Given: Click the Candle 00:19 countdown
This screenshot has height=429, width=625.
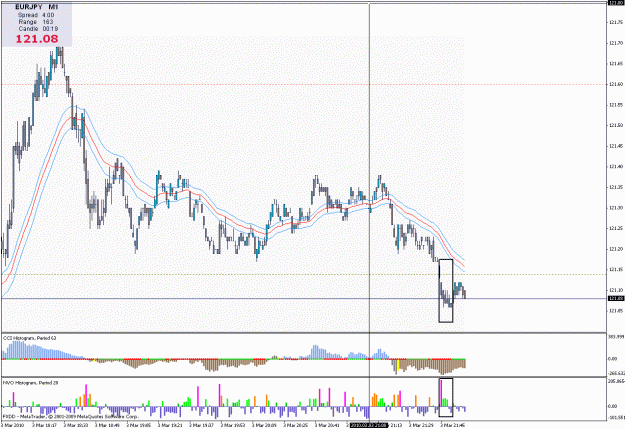Looking at the screenshot, I should click(38, 29).
